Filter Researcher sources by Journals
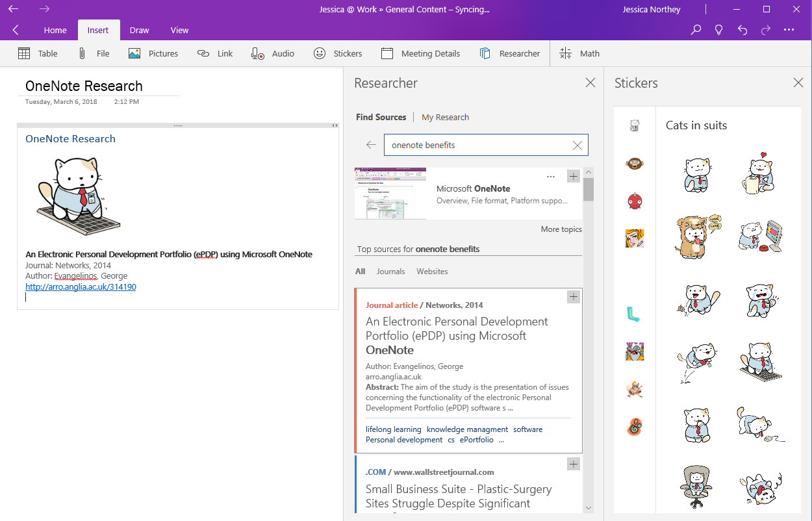 (x=390, y=271)
